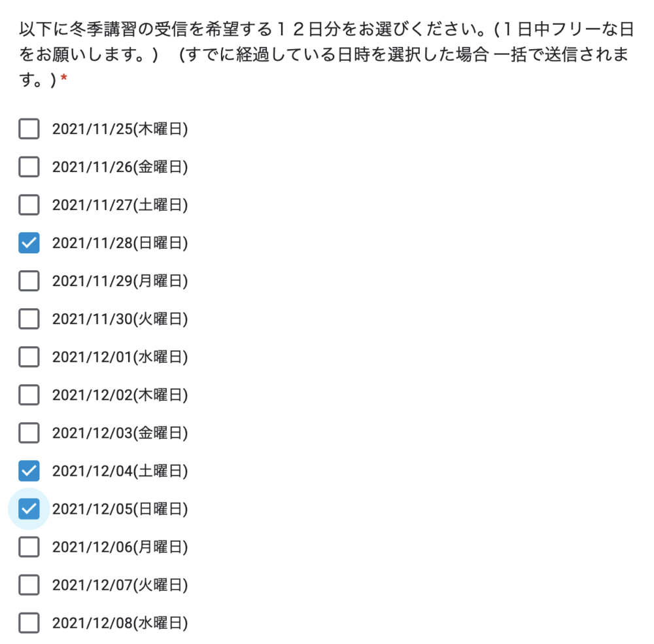Select the 2021/11/27(土曜日) checkbox

[29, 204]
